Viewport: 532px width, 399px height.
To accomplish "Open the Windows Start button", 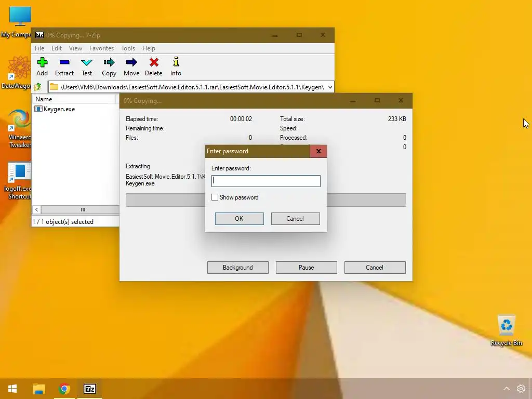I will 12,389.
